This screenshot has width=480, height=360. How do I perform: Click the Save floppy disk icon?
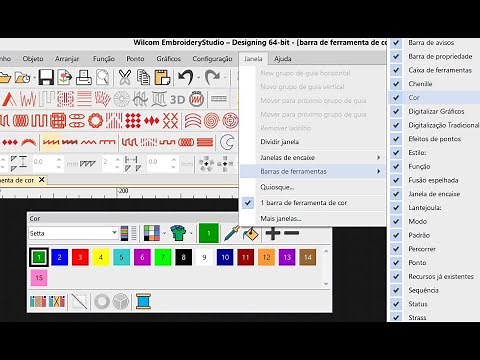(x=46, y=77)
